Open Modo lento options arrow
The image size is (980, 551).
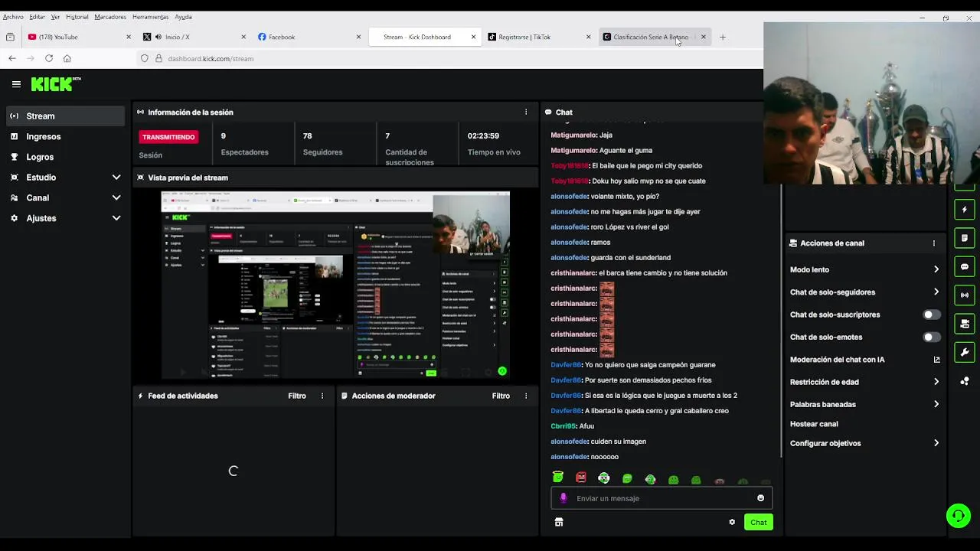(x=936, y=269)
